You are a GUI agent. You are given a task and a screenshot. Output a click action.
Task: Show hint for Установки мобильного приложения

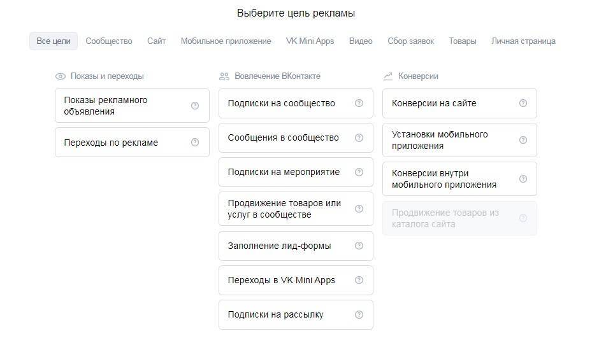click(x=523, y=140)
